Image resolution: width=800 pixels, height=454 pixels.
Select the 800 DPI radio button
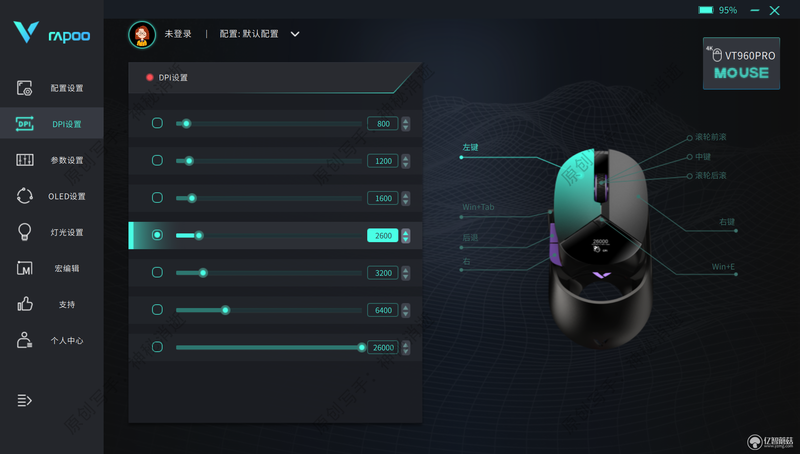tap(157, 123)
